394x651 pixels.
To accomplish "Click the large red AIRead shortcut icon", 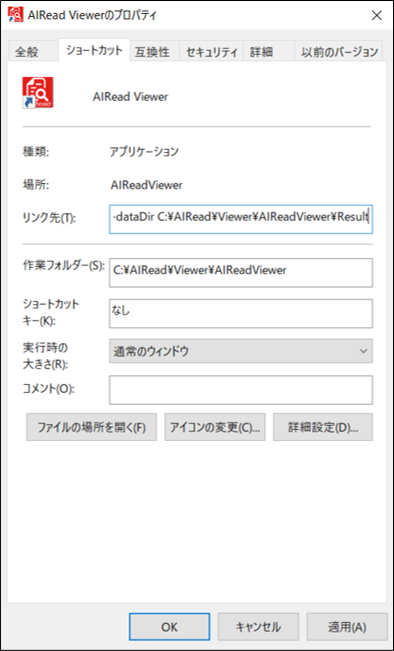I will click(x=38, y=93).
